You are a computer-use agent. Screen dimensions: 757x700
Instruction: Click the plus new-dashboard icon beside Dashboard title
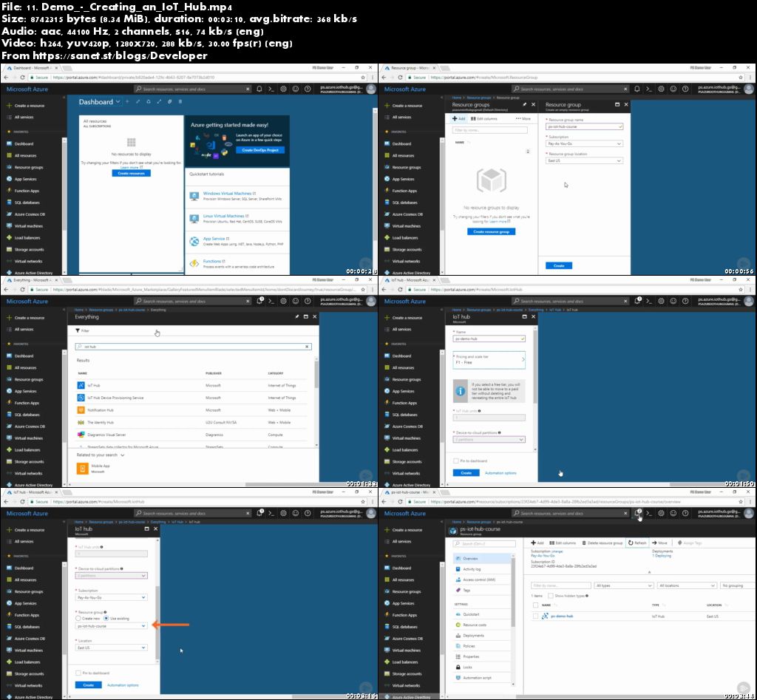click(x=127, y=102)
